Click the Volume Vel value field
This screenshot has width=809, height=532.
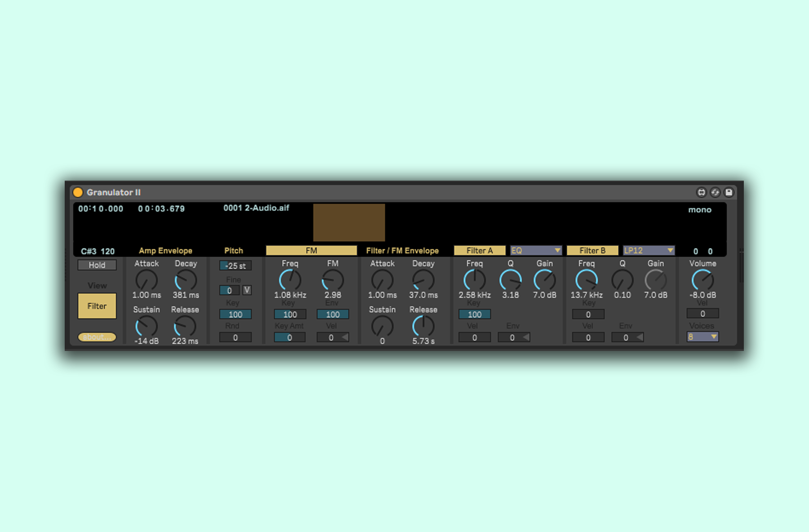click(703, 314)
